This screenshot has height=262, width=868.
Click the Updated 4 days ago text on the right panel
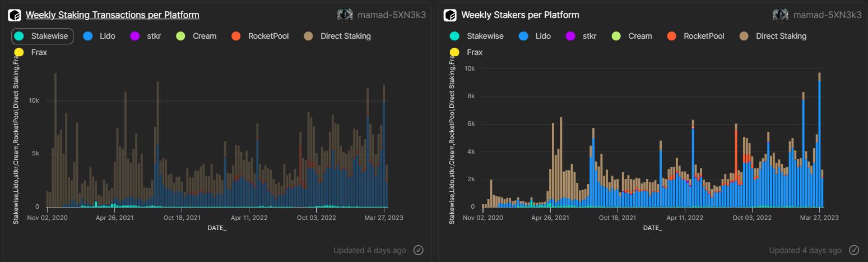(805, 250)
